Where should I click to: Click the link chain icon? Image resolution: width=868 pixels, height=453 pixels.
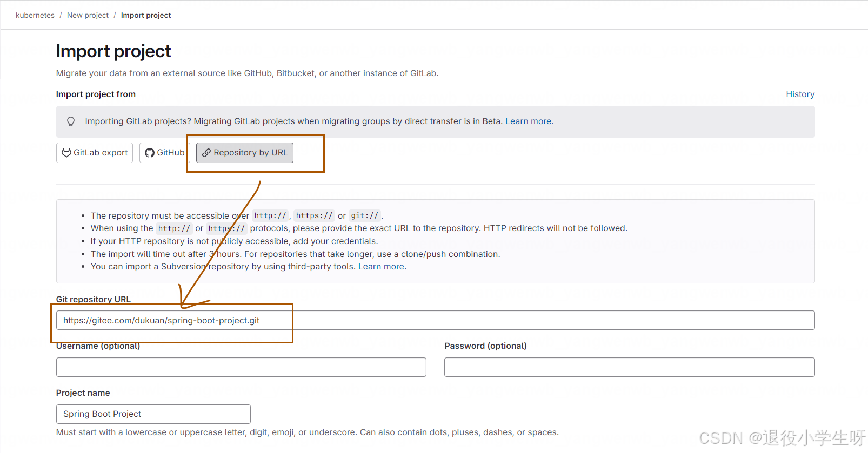point(206,153)
